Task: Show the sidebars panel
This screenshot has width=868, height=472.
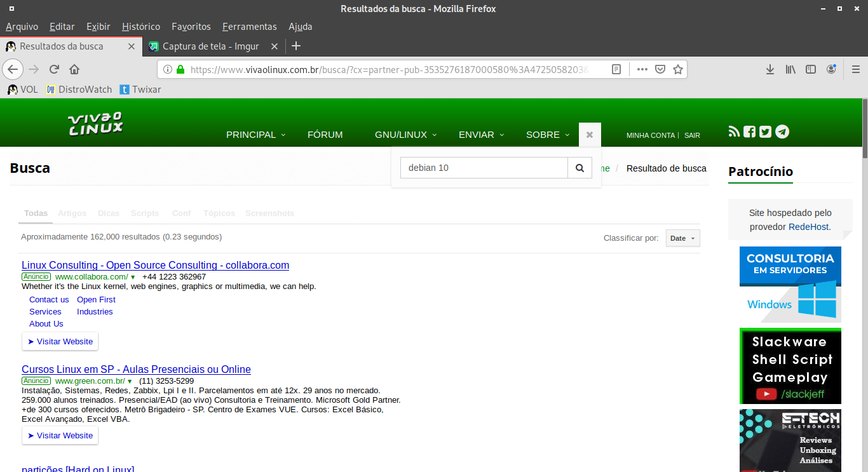Action: click(x=811, y=69)
